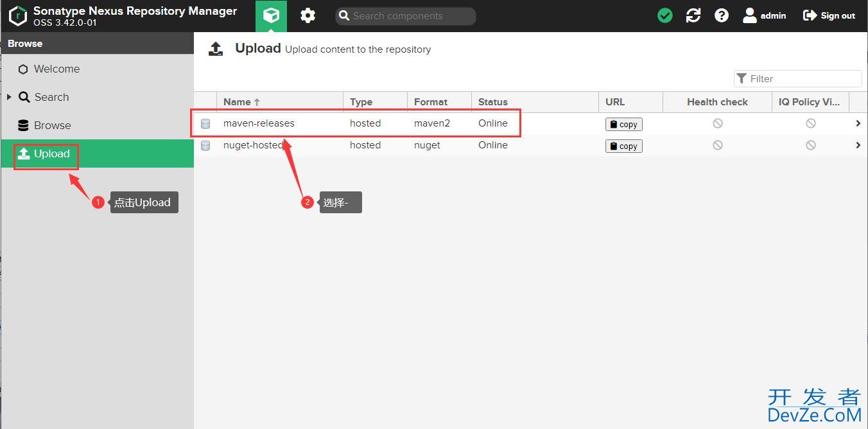Click the nuget format cell
This screenshot has width=868, height=429.
427,145
